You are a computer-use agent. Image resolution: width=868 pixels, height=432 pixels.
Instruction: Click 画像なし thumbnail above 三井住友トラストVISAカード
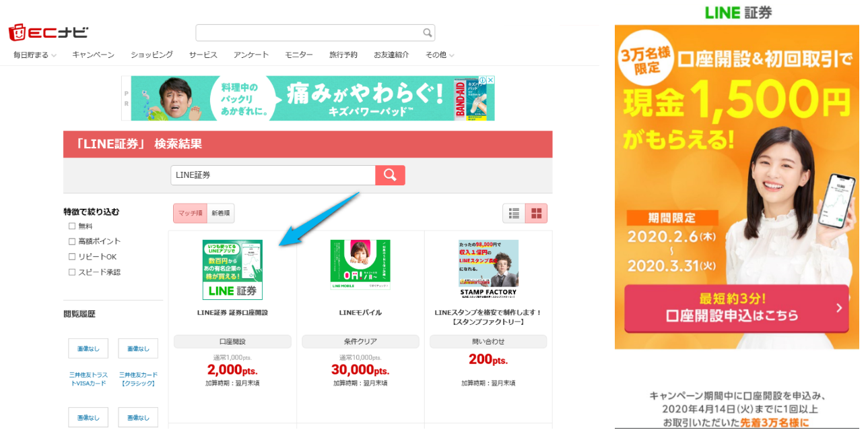pos(88,348)
